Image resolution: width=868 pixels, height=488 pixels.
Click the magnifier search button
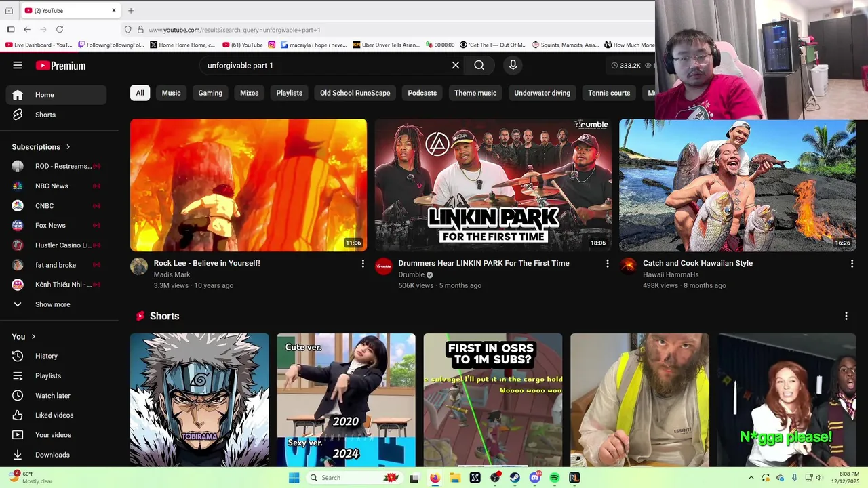coord(479,65)
